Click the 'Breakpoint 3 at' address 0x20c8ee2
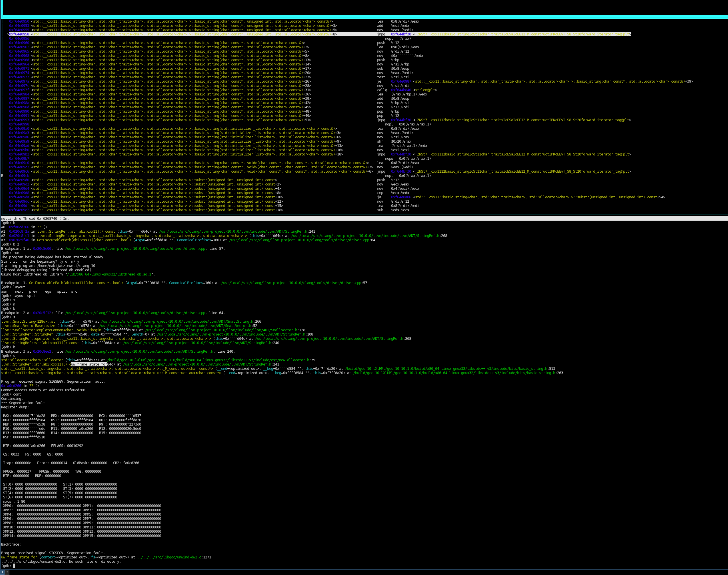 (x=42, y=352)
